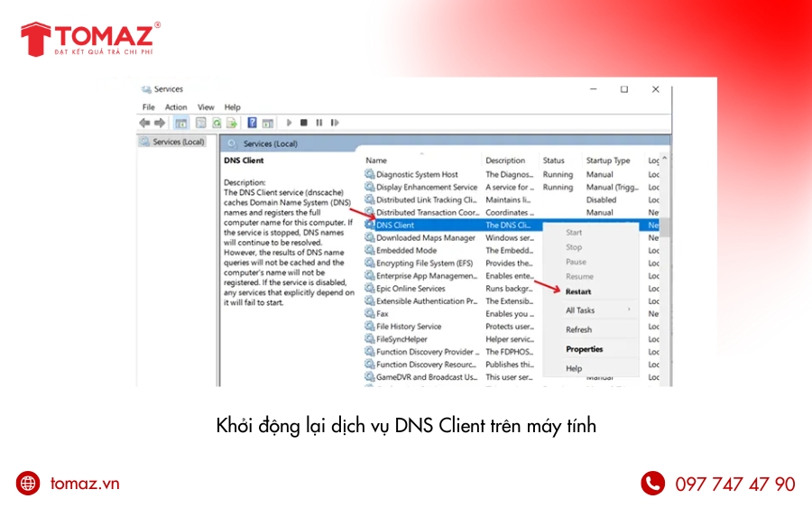
Task: Sort by the Description column header
Action: click(505, 161)
